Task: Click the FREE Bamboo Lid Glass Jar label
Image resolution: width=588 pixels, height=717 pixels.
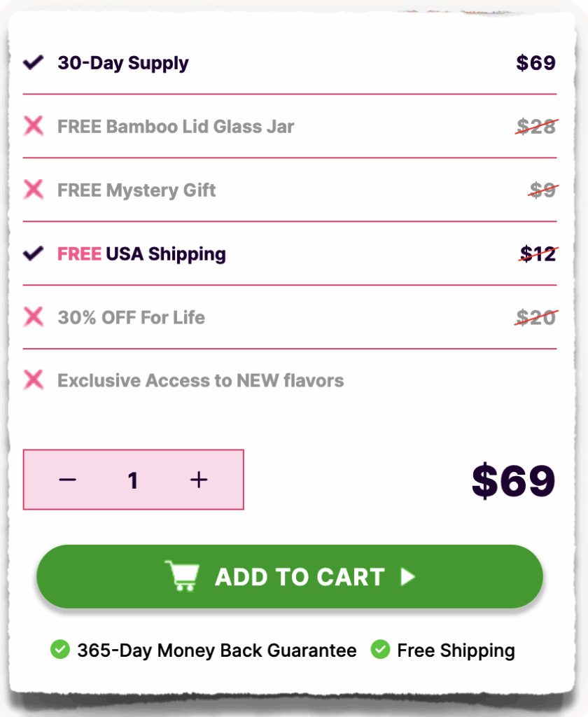Action: (x=176, y=127)
